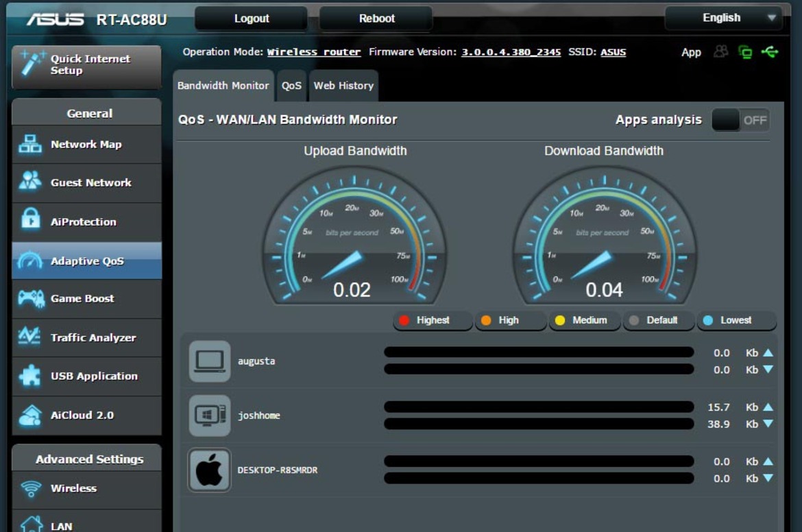The height and width of the screenshot is (532, 802).
Task: Click the augusta upload bandwidth bar
Action: (539, 352)
